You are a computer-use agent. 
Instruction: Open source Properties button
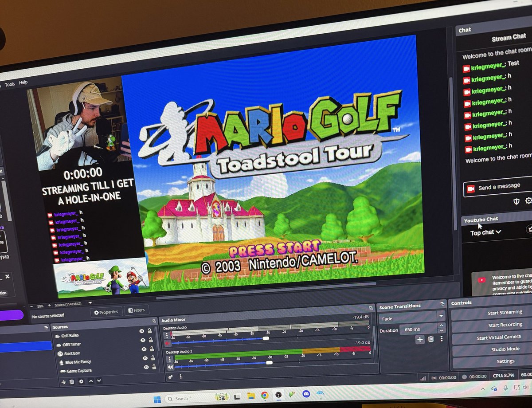click(106, 312)
